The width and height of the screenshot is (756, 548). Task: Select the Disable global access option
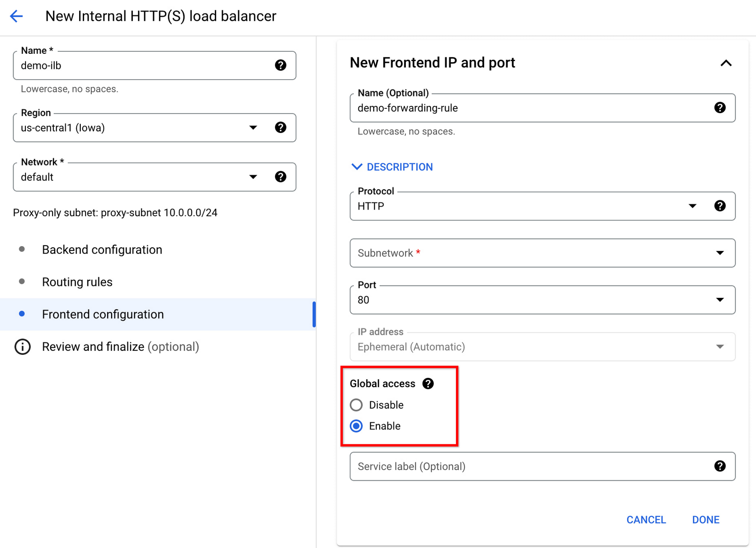(x=357, y=405)
